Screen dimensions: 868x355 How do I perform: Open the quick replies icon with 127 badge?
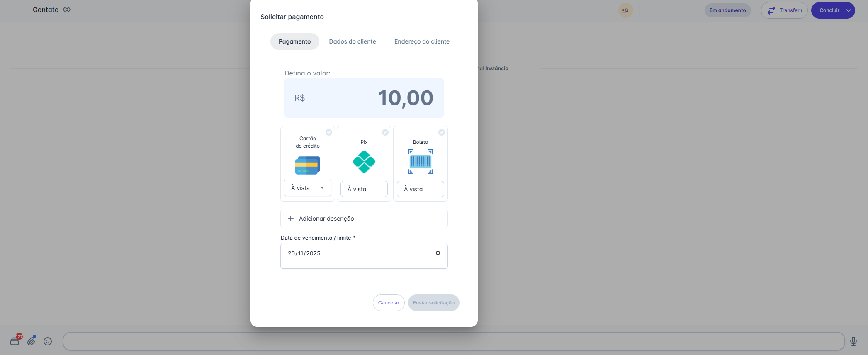[15, 340]
